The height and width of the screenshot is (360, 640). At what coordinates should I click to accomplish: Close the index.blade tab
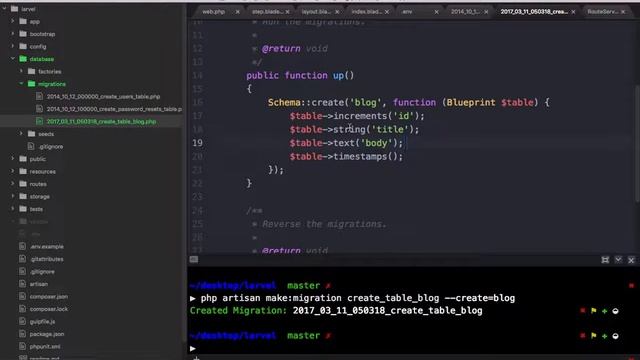(387, 12)
